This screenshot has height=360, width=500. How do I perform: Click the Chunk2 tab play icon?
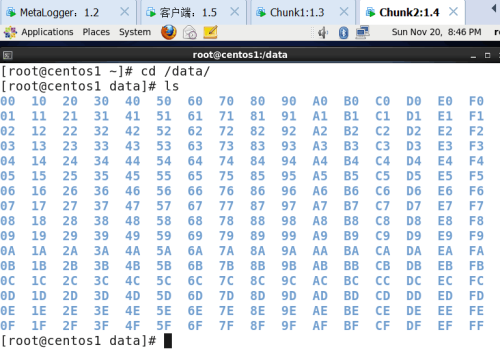click(370, 13)
